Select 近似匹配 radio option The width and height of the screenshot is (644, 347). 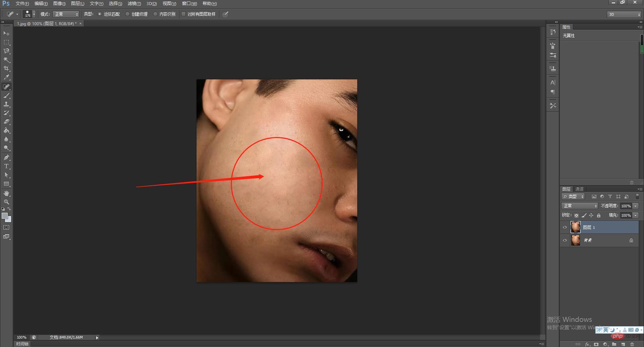pos(100,14)
